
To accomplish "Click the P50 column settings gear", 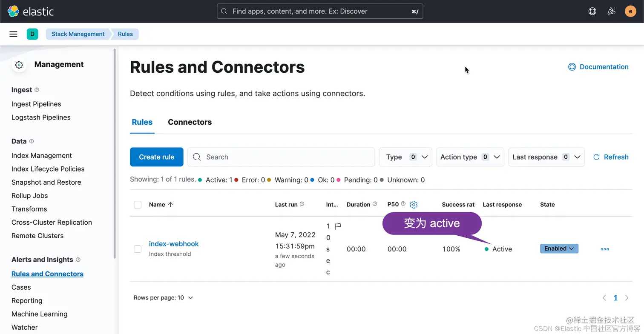I will click(x=414, y=205).
